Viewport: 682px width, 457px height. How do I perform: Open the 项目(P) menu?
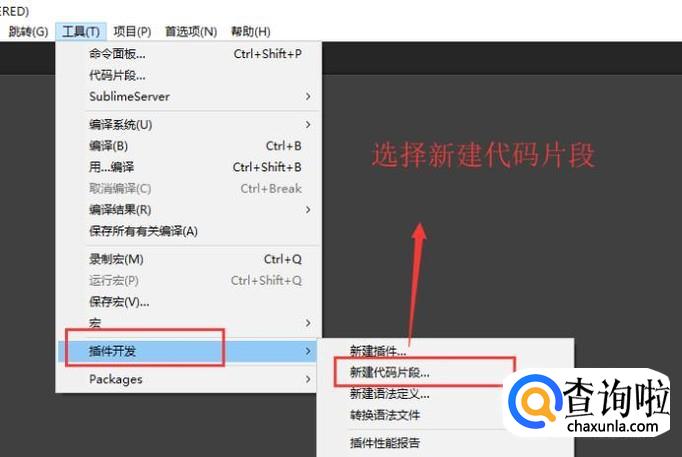[x=132, y=32]
